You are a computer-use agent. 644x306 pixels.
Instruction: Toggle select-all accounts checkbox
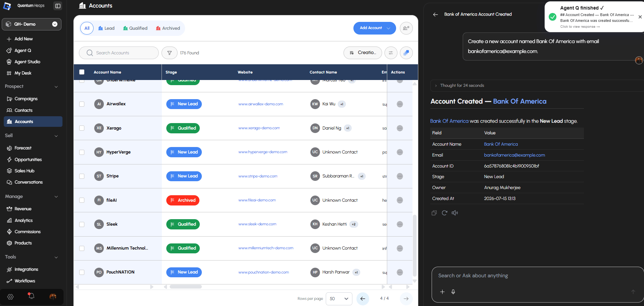(82, 72)
